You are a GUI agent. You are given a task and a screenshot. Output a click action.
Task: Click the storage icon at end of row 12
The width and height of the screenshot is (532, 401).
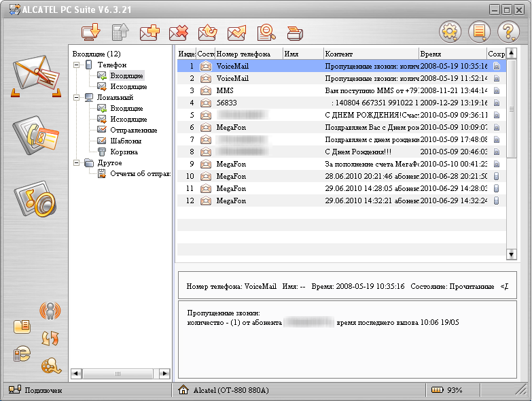pyautogui.click(x=497, y=201)
